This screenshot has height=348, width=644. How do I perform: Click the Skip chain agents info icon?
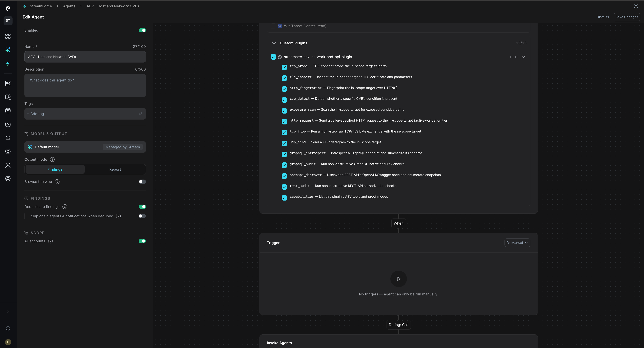point(118,216)
